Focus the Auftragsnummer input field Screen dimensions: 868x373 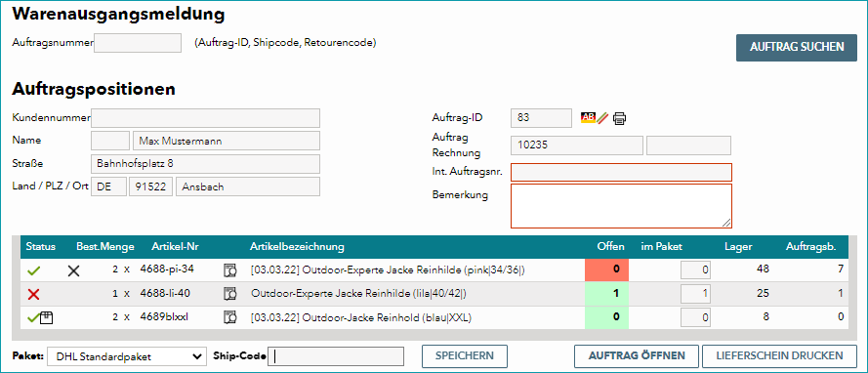[x=138, y=43]
